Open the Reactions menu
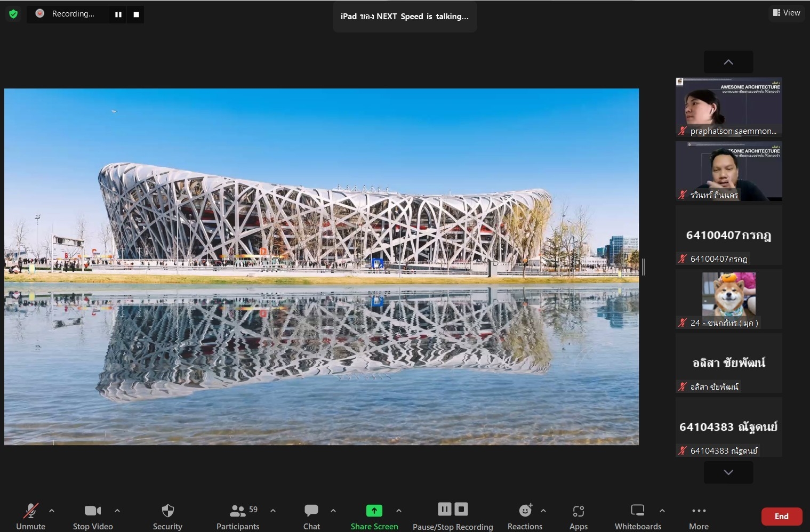The image size is (810, 532). tap(525, 516)
